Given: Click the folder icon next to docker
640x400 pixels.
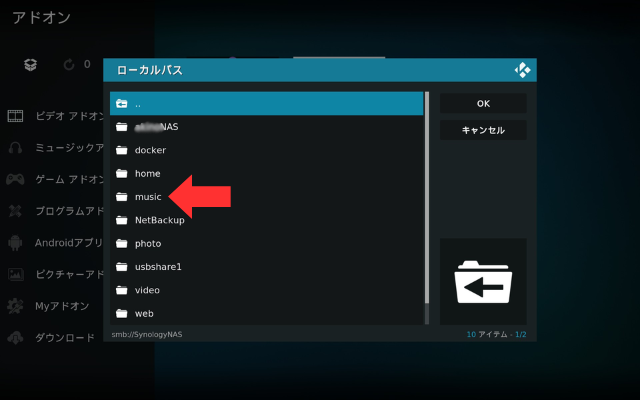Looking at the screenshot, I should (122, 150).
